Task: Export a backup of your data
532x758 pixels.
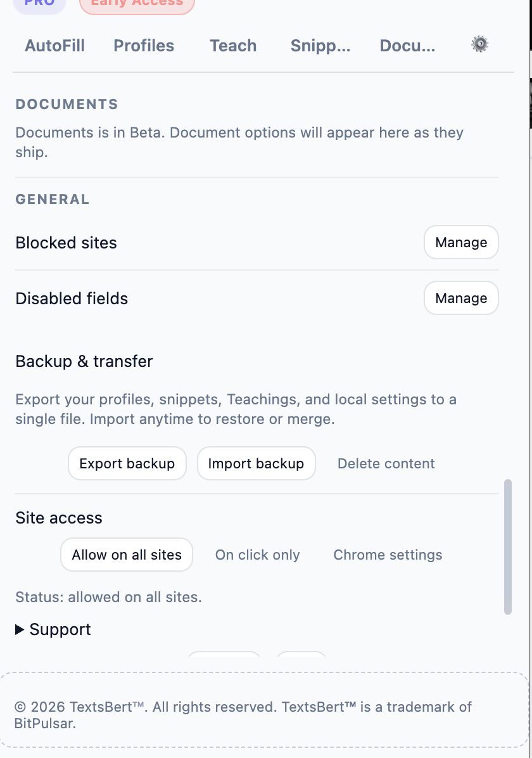Action: pos(127,463)
